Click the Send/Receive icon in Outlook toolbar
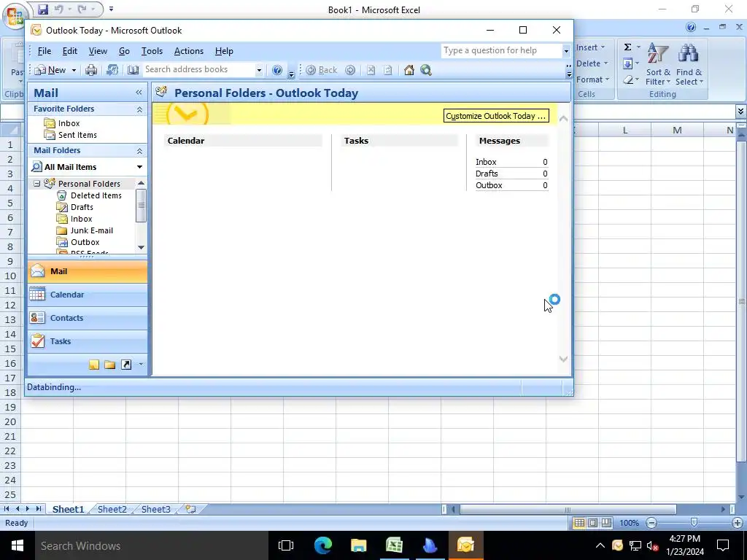 [112, 71]
